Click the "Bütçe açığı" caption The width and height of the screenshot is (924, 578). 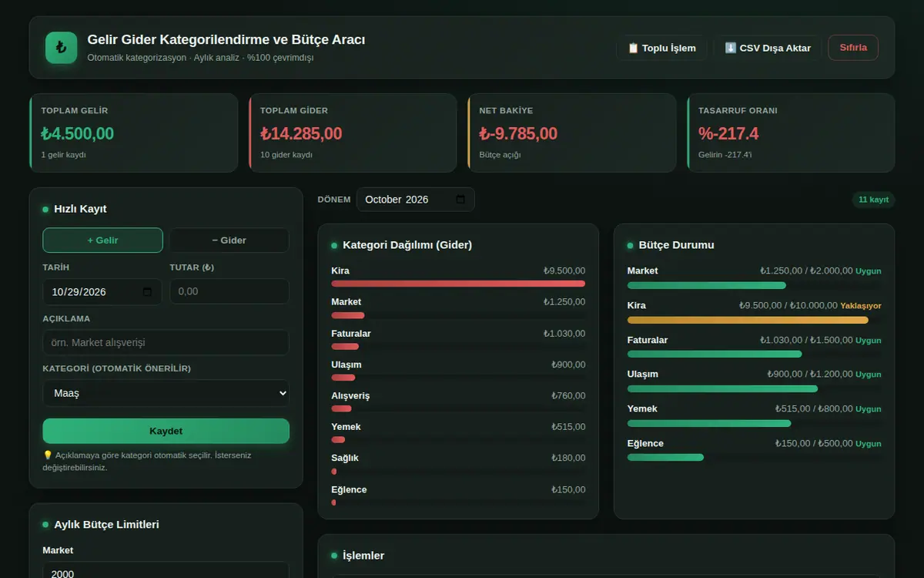tap(500, 155)
